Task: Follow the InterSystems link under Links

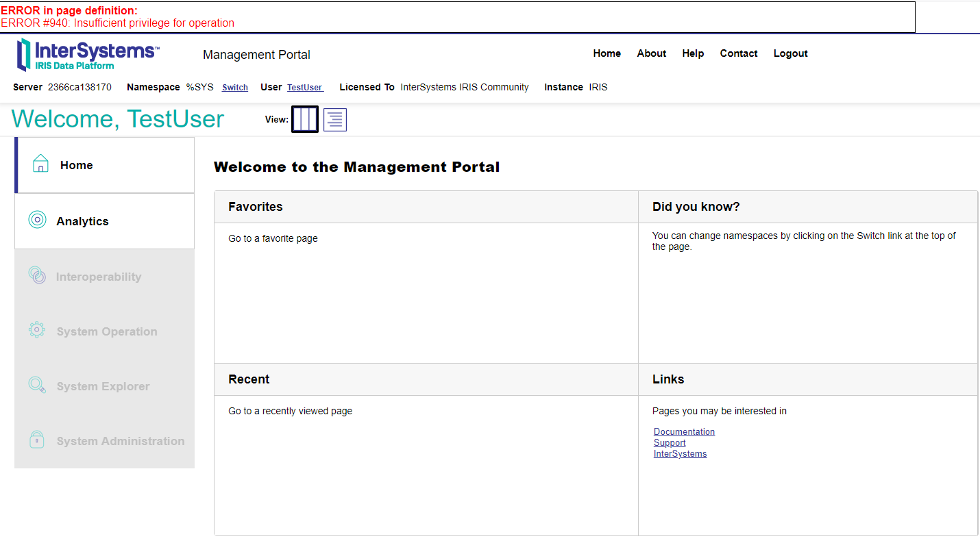Action: [x=680, y=454]
